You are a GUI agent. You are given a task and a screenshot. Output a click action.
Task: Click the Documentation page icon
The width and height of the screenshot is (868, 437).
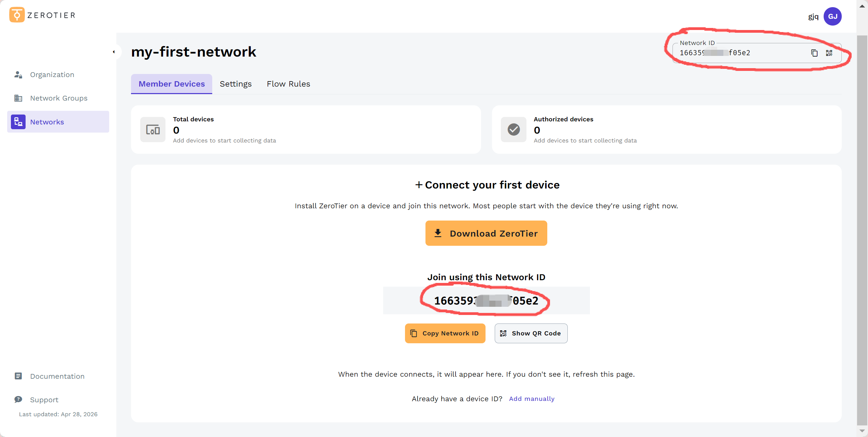(18, 376)
